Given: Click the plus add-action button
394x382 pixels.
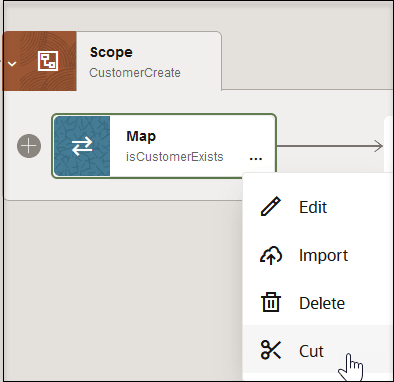Looking at the screenshot, I should (29, 146).
